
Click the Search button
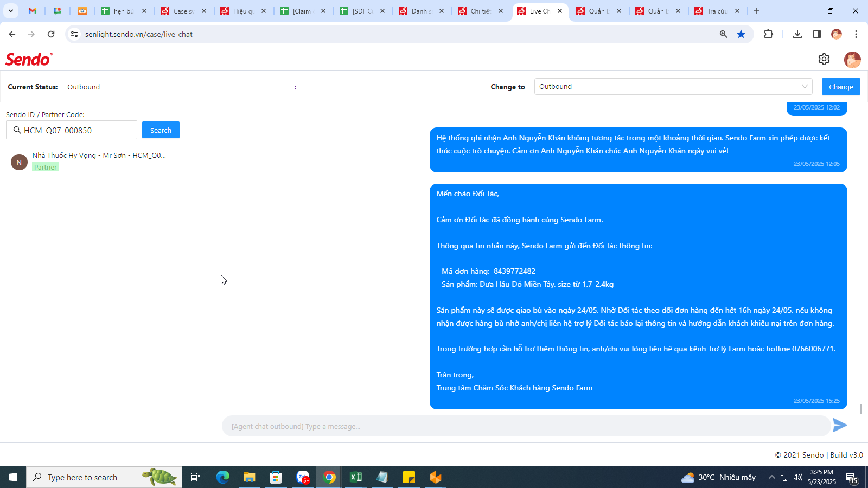(x=161, y=130)
